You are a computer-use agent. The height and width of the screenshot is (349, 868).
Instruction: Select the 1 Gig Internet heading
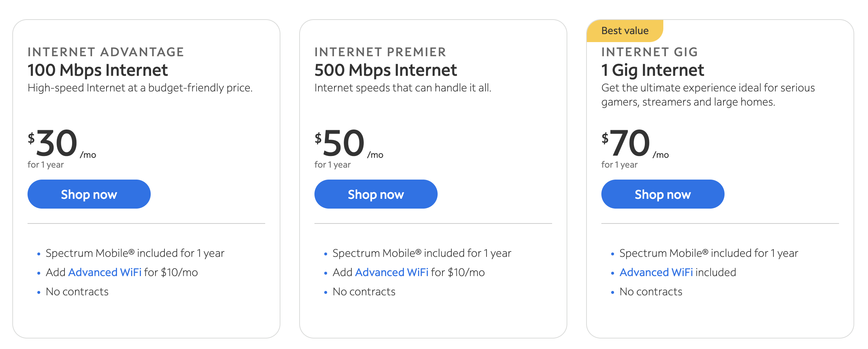click(x=653, y=70)
